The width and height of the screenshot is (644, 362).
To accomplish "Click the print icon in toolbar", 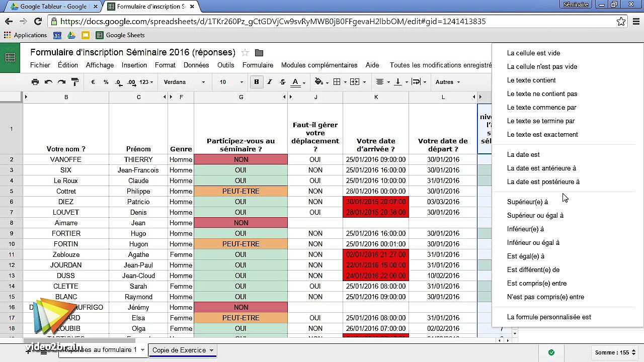I will pos(35,82).
